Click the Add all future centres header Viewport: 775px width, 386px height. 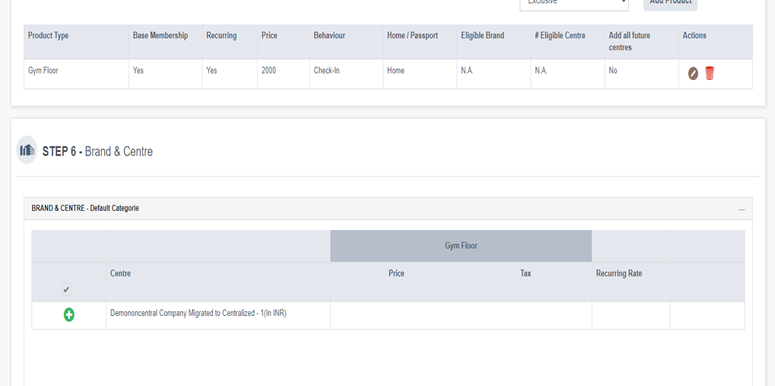[629, 42]
